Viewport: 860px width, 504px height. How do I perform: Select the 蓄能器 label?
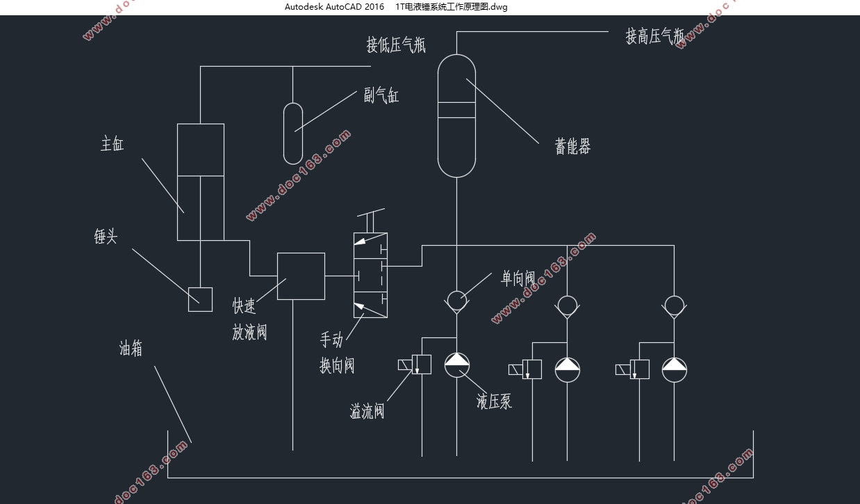(x=573, y=146)
